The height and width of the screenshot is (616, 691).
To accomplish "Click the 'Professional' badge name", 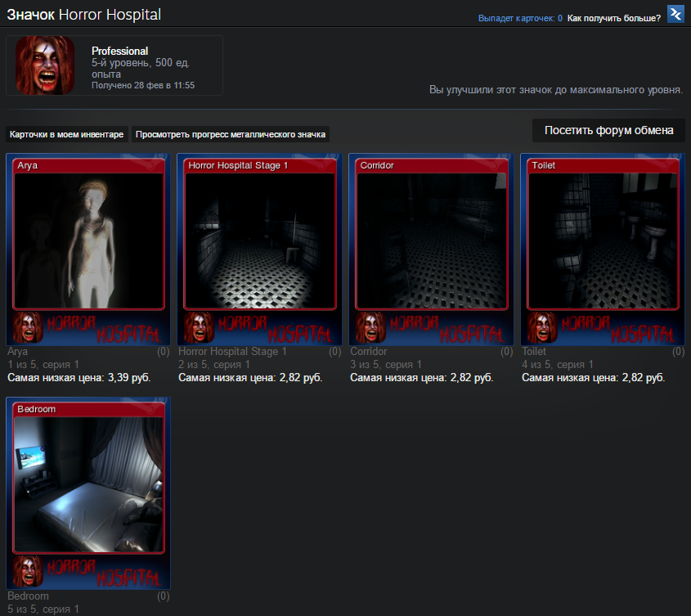I will point(120,52).
